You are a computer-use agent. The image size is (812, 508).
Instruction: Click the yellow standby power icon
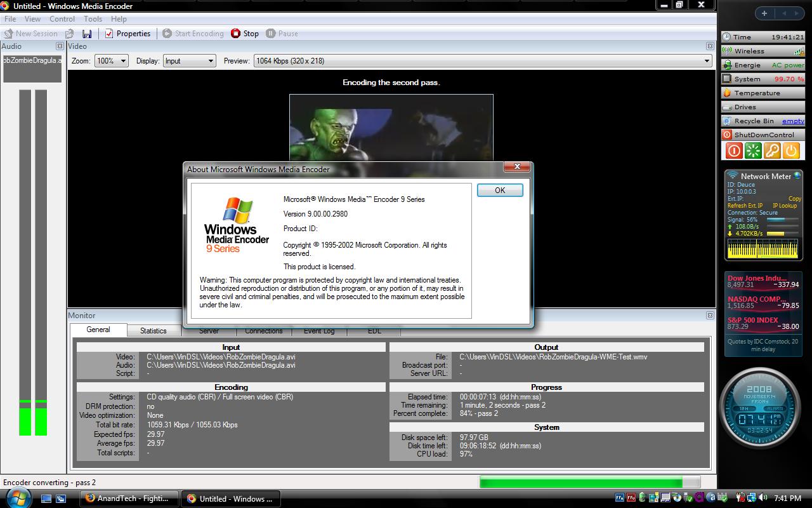[791, 150]
